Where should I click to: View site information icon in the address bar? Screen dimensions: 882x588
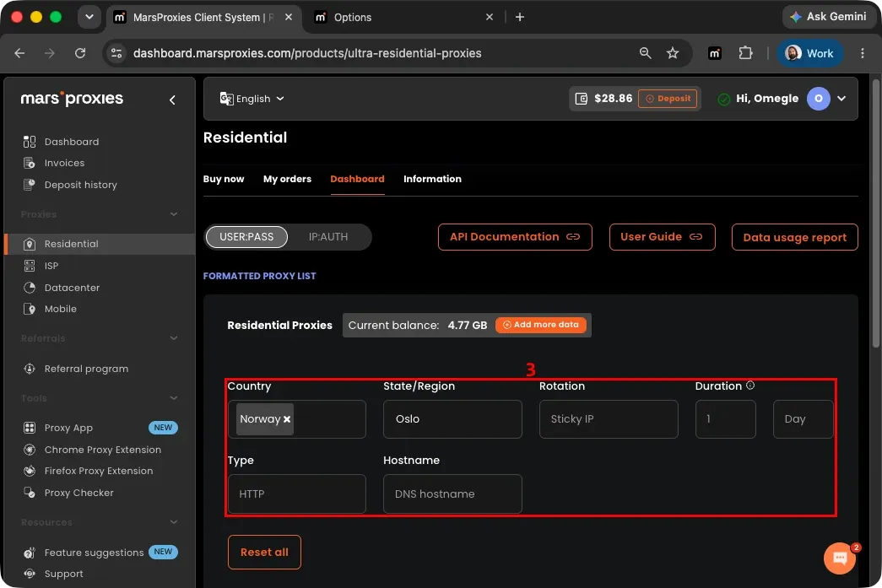point(116,53)
